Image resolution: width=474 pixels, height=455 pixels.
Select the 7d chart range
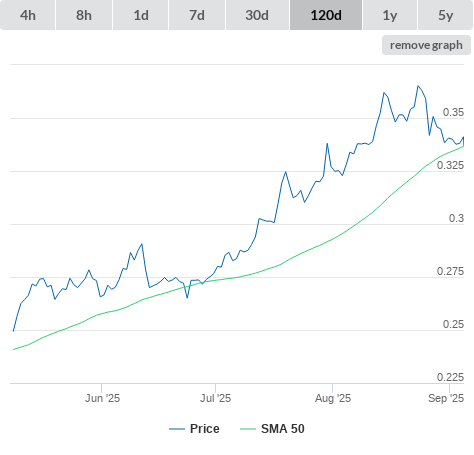tap(197, 15)
